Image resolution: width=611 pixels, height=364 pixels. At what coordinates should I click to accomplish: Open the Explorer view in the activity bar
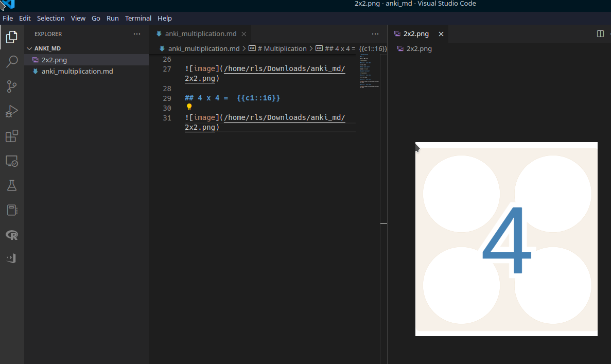point(12,37)
